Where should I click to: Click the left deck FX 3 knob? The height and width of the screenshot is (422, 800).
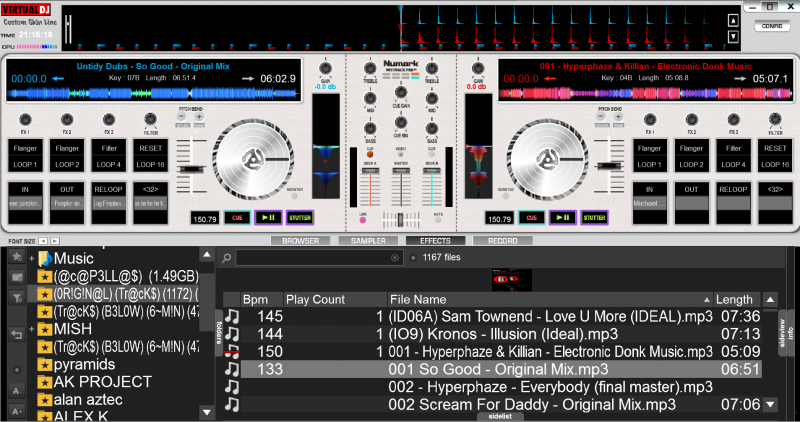[x=109, y=120]
